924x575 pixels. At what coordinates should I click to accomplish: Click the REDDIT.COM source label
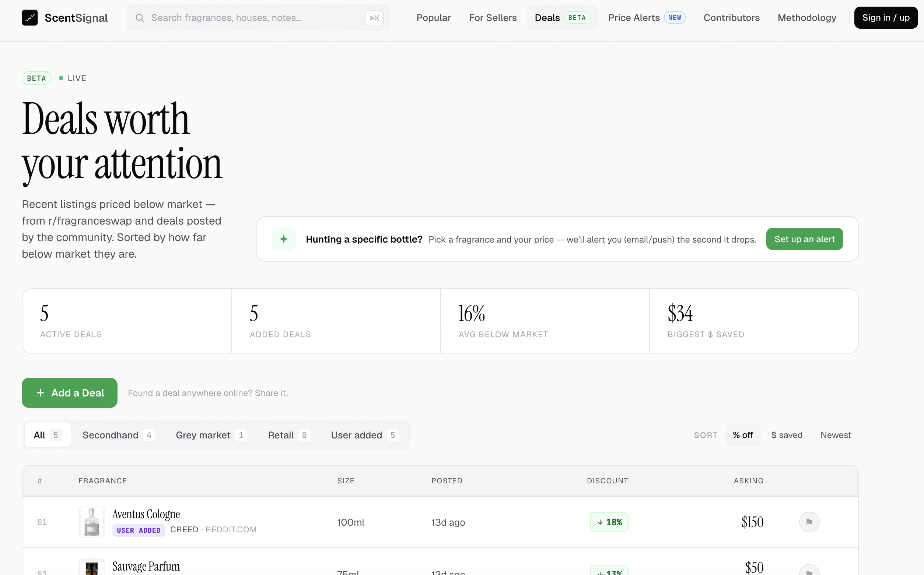click(x=231, y=529)
